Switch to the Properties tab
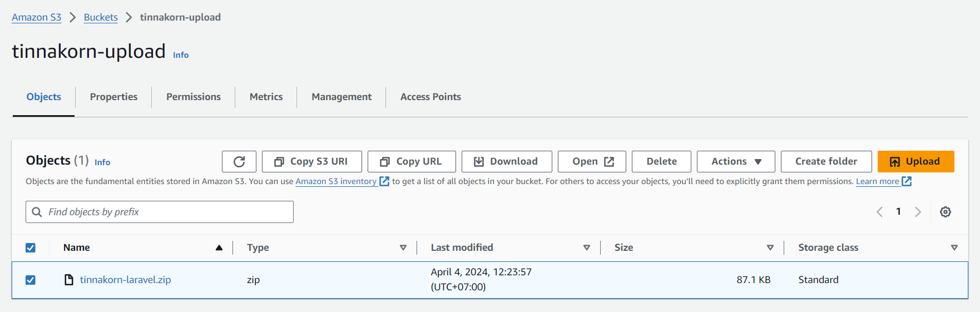The width and height of the screenshot is (980, 312). (113, 97)
